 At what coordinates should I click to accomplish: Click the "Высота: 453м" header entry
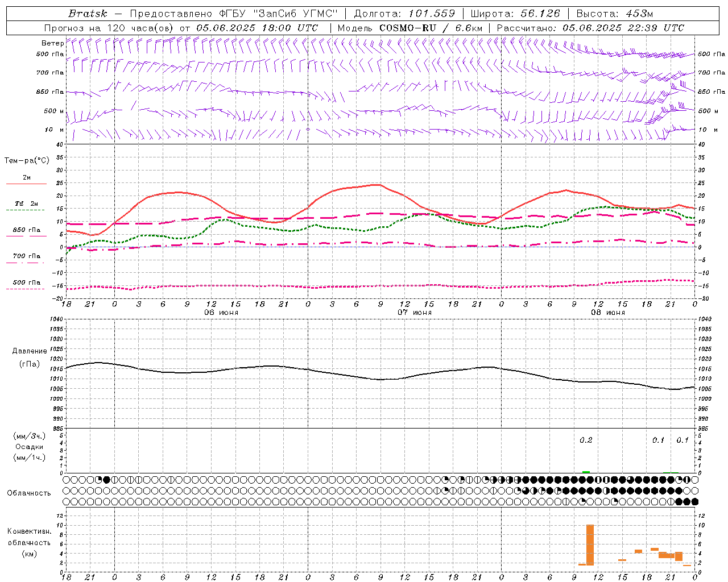[614, 14]
